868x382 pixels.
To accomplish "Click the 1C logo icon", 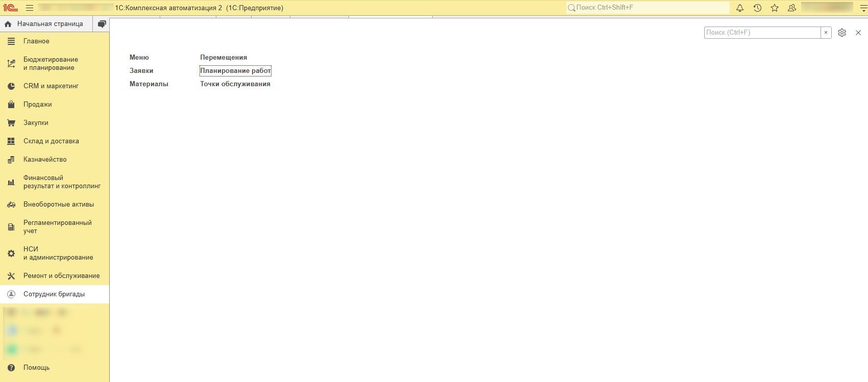I will click(10, 8).
